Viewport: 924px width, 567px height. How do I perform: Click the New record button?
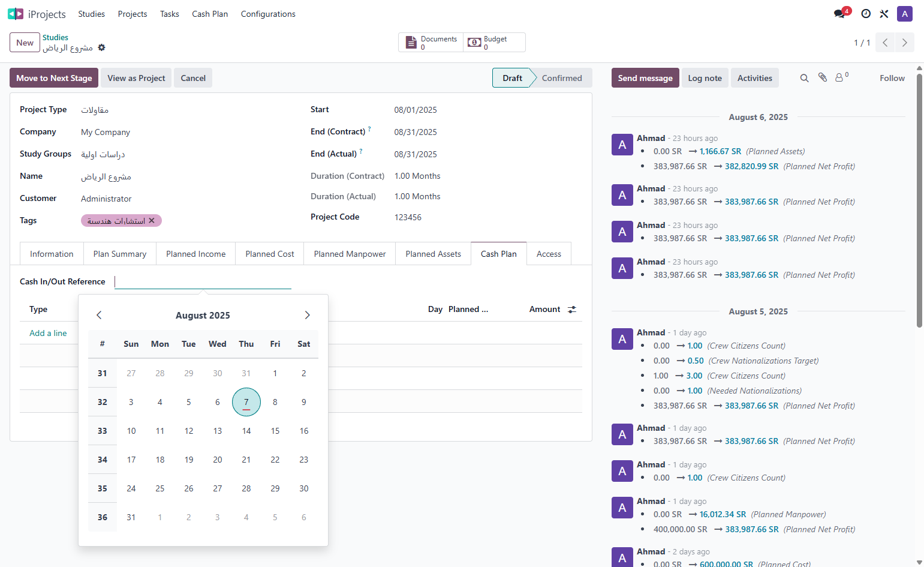coord(25,43)
